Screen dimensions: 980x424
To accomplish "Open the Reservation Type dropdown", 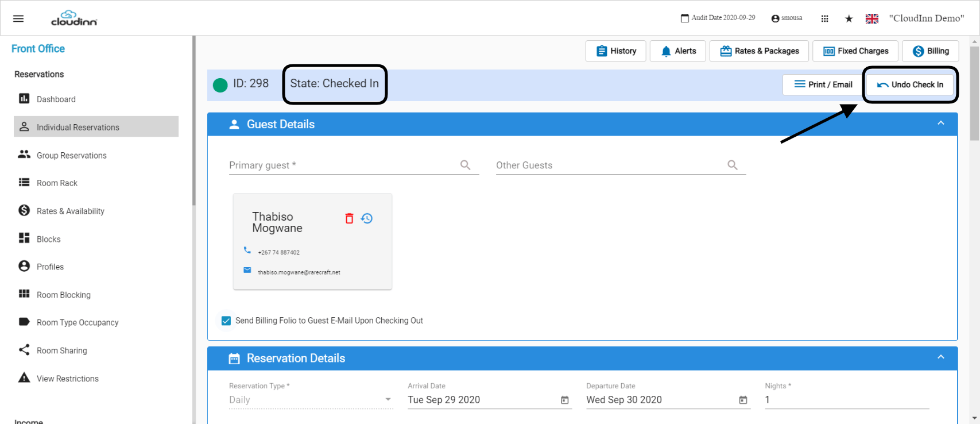I will click(x=311, y=400).
